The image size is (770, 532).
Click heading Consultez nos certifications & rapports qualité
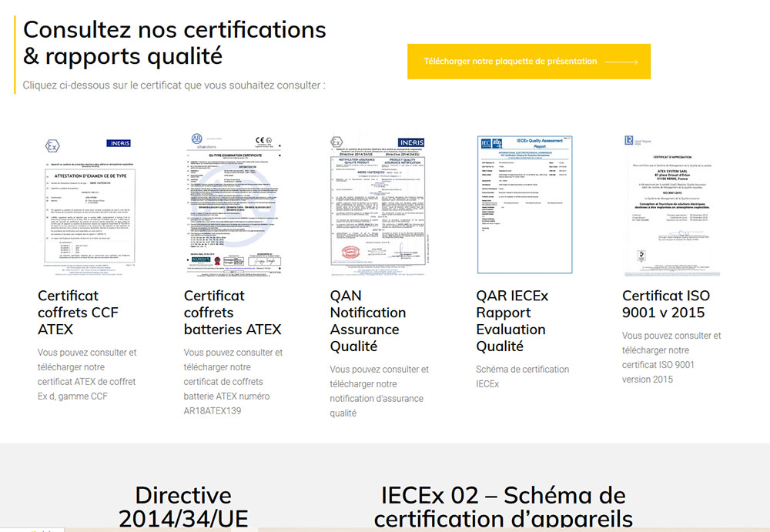[174, 43]
